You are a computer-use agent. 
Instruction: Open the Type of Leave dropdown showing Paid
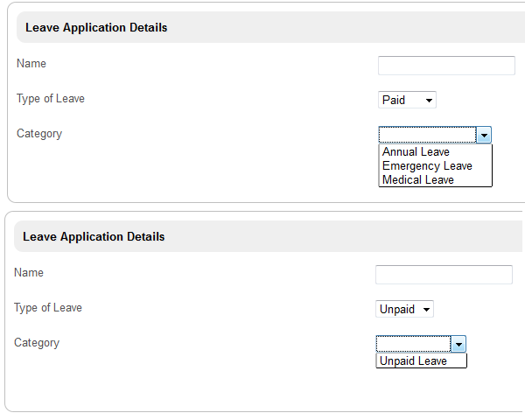pos(407,100)
